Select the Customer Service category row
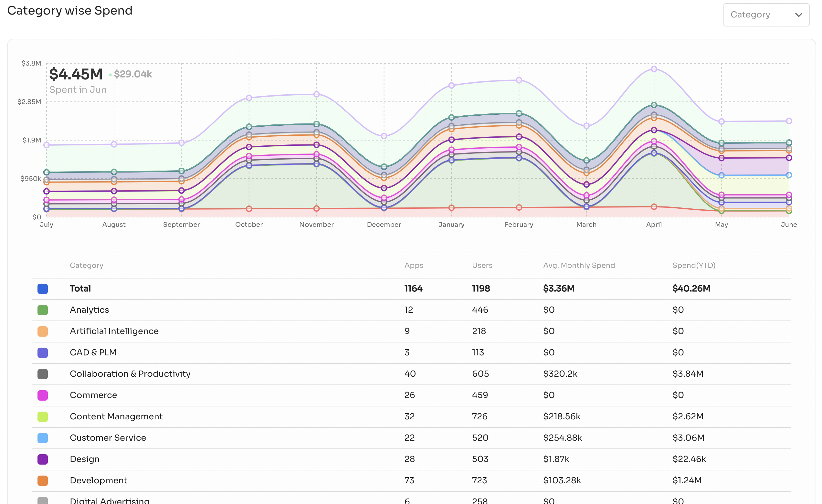The width and height of the screenshot is (822, 504). click(411, 438)
